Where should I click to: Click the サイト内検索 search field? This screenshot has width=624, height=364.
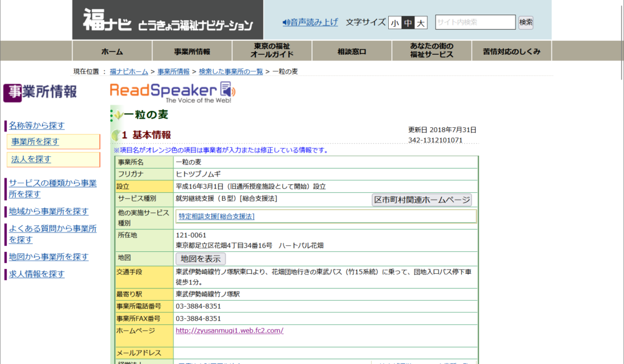(x=475, y=23)
